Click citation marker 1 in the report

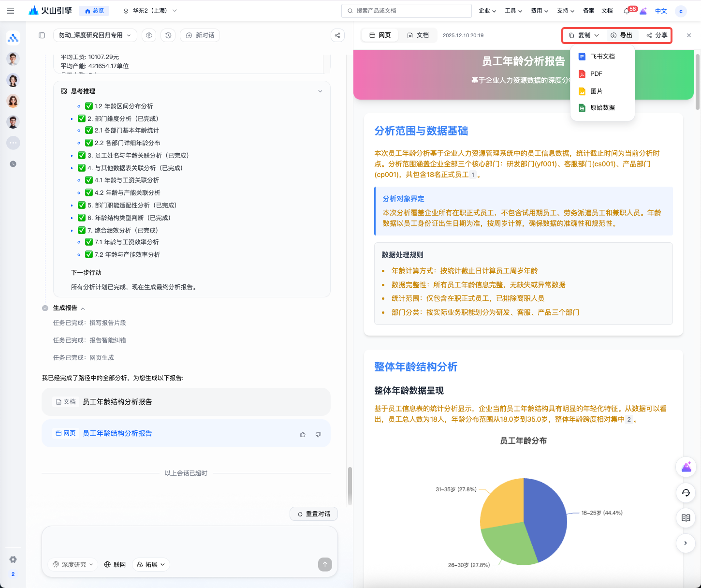pyautogui.click(x=473, y=175)
